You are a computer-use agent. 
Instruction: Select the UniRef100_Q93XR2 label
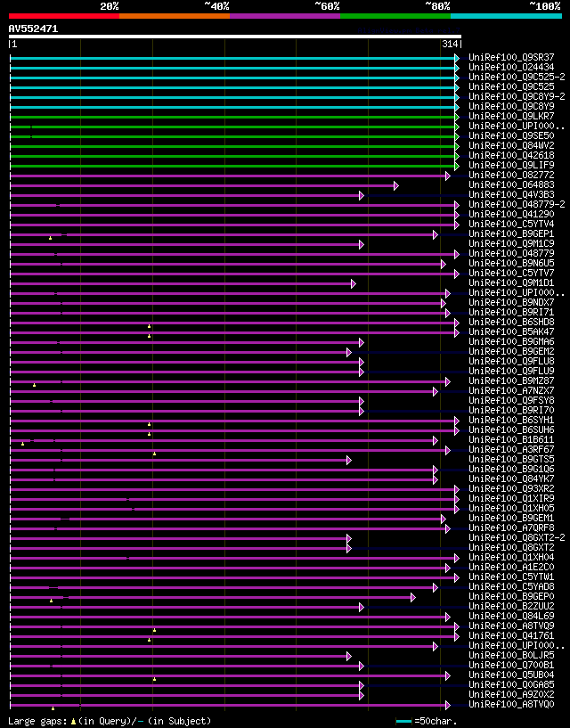[x=511, y=489]
